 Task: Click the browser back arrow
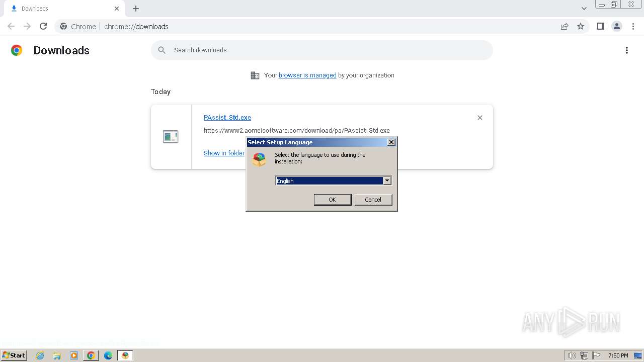(x=11, y=26)
